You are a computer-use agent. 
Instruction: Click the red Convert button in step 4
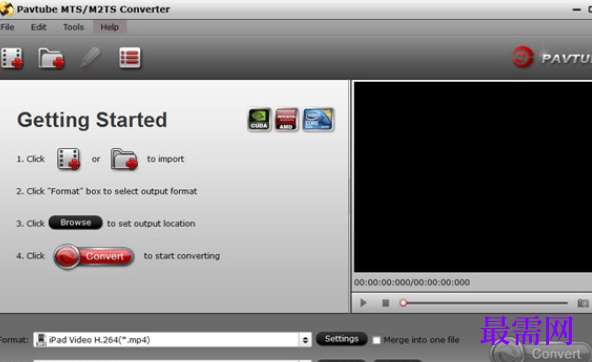(x=94, y=257)
